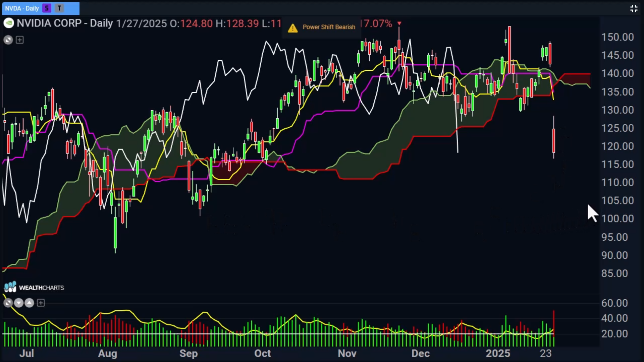The height and width of the screenshot is (362, 644).
Task: Maximize the volume pane with diagonal arrow icon
Action: point(8,303)
